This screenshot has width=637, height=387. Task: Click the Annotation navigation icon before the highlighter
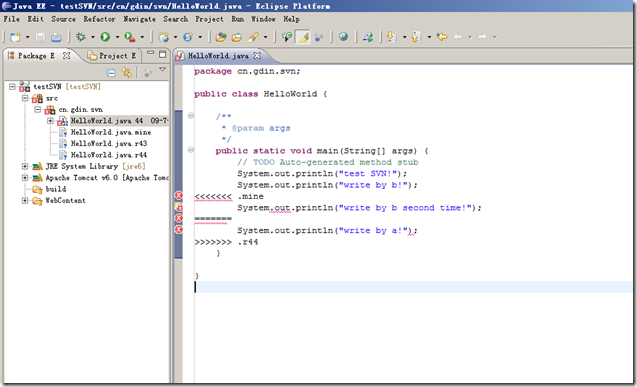(x=287, y=37)
